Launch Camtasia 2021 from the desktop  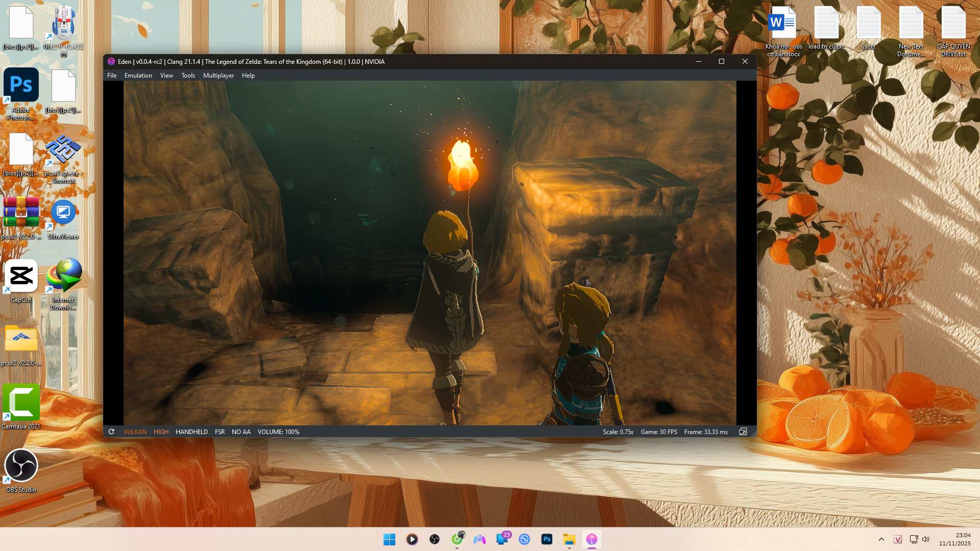pos(21,403)
